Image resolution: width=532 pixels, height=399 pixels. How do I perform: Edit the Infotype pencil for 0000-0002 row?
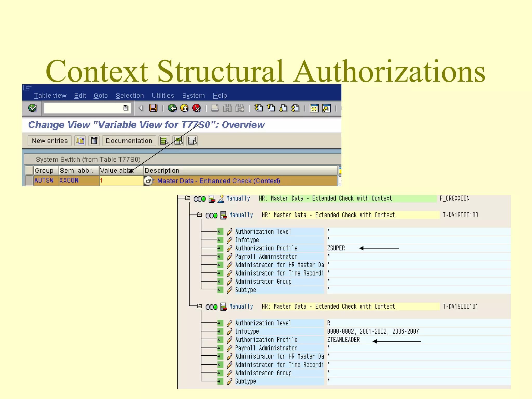229,331
